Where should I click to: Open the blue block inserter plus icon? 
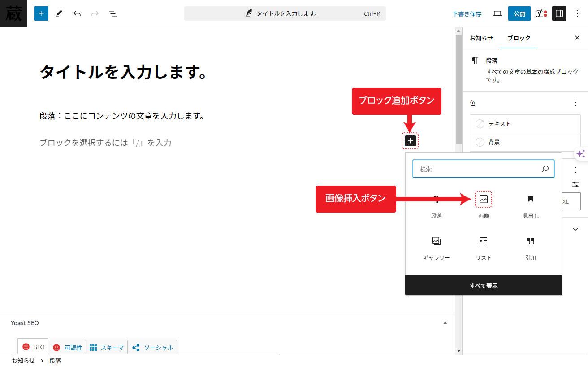(x=41, y=13)
